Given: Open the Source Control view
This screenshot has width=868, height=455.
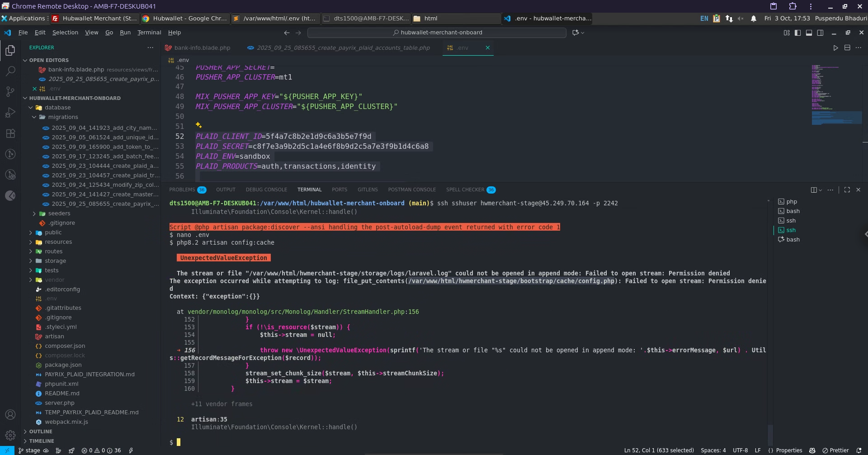Looking at the screenshot, I should [10, 92].
